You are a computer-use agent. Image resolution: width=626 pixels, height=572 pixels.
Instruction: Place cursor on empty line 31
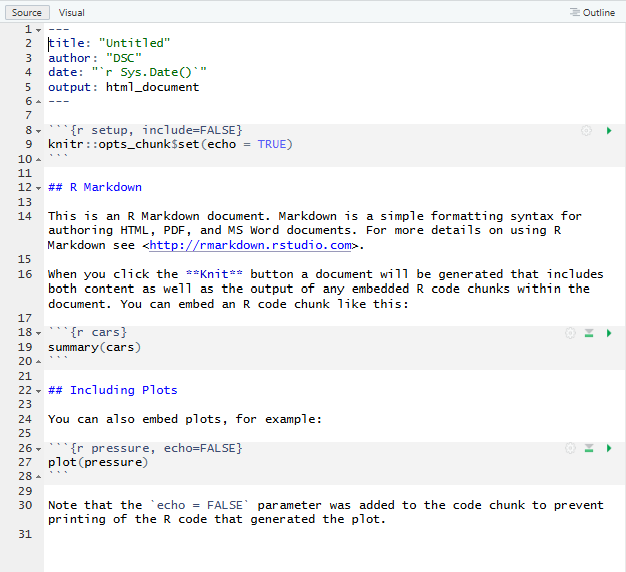click(335, 534)
